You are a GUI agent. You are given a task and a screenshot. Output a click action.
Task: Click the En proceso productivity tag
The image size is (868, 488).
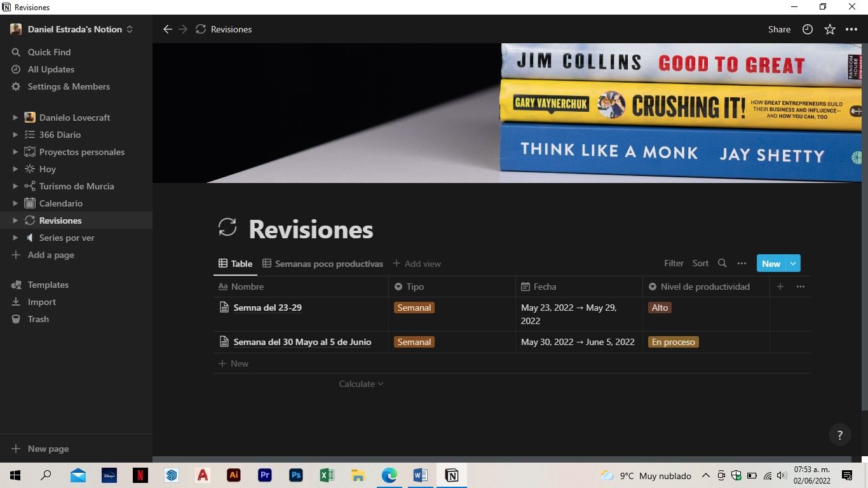point(673,342)
